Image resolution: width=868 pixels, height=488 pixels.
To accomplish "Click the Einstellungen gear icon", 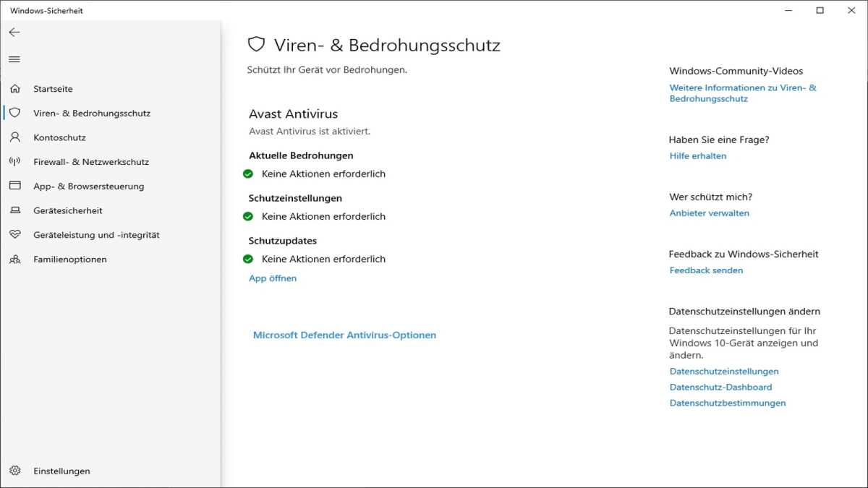I will (15, 471).
